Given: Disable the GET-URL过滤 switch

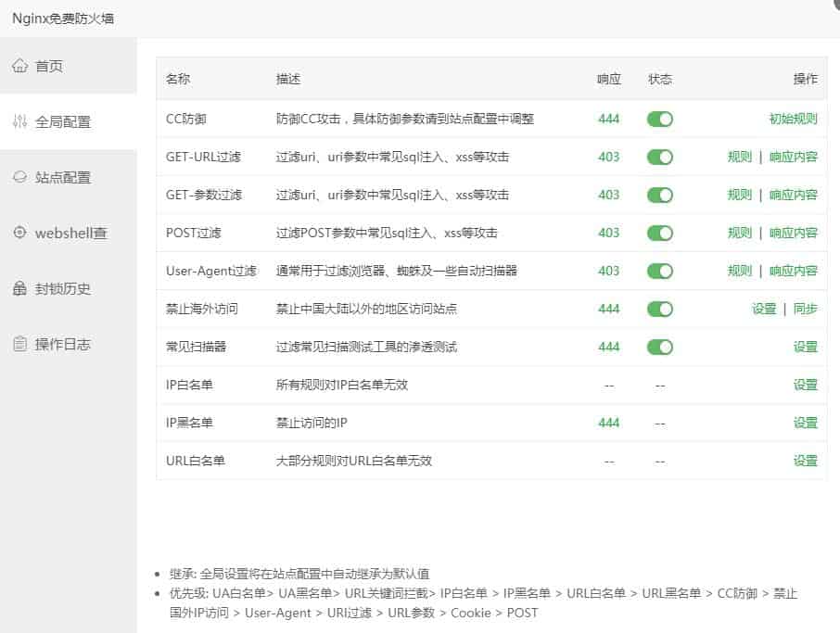Looking at the screenshot, I should tap(659, 158).
